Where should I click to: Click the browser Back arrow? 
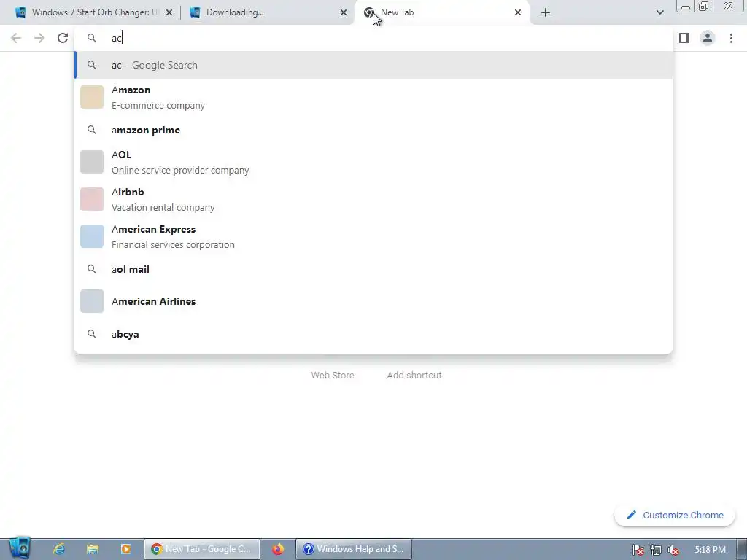[x=16, y=38]
